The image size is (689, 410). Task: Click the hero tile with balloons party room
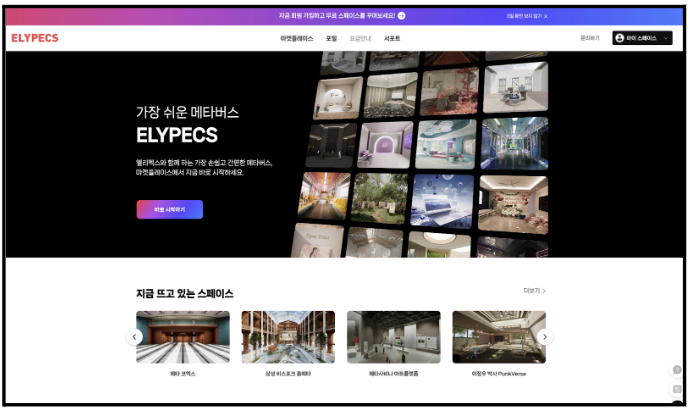513,204
